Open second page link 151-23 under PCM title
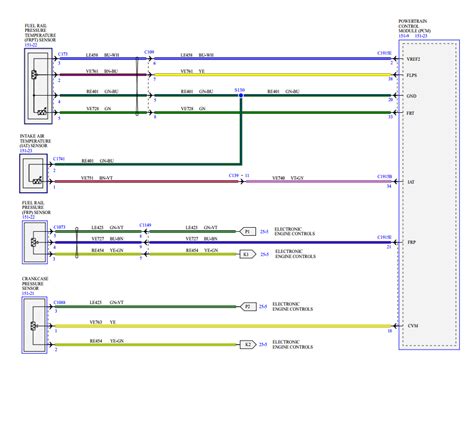 [x=421, y=36]
